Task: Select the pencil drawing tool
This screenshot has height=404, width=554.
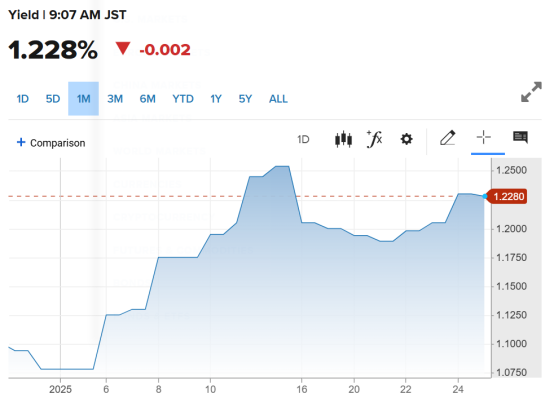Action: (447, 138)
